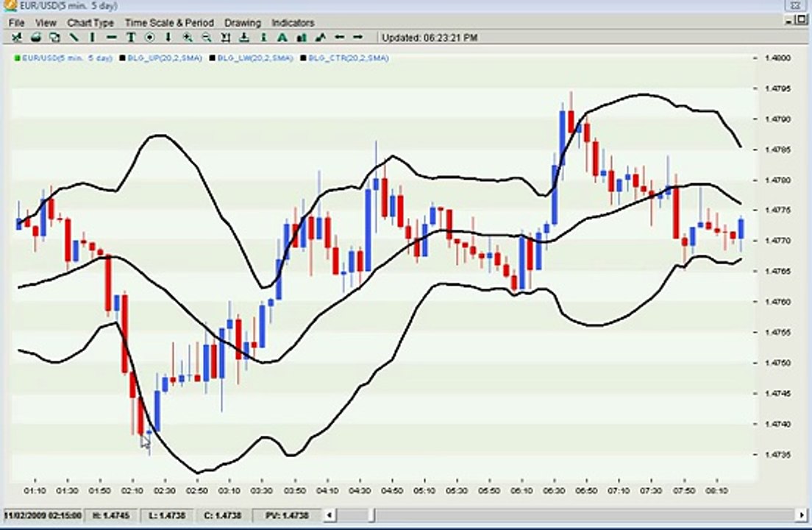812x530 pixels.
Task: Click the green letter A icon
Action: pos(282,38)
